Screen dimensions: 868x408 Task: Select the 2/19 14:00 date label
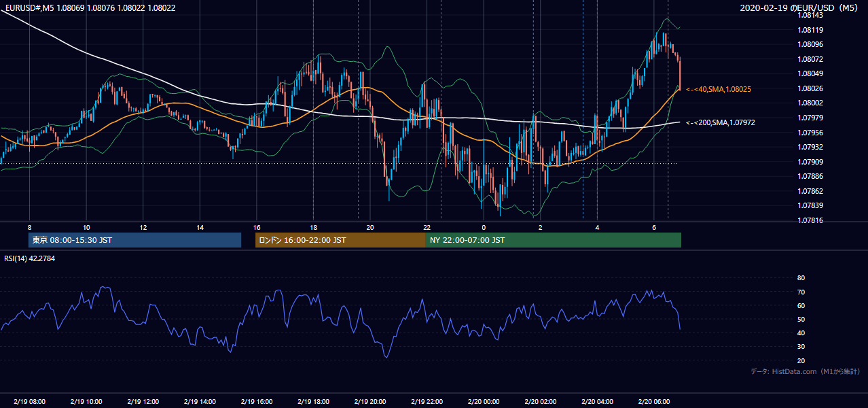point(200,402)
